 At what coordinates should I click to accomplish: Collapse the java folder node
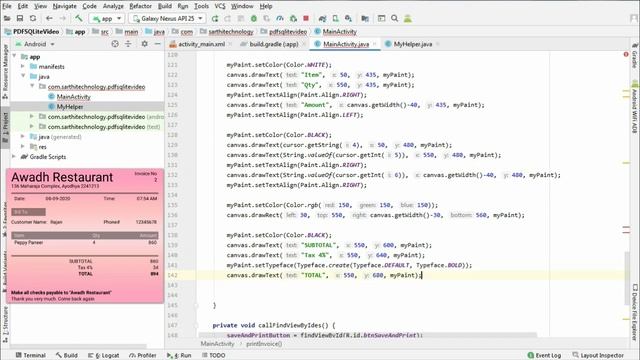[23, 76]
